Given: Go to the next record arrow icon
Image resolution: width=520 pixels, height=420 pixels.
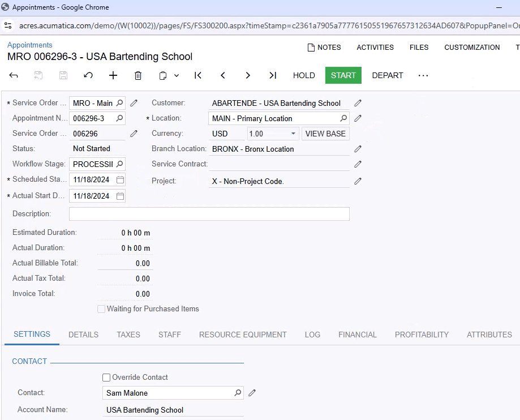Looking at the screenshot, I should (x=248, y=75).
